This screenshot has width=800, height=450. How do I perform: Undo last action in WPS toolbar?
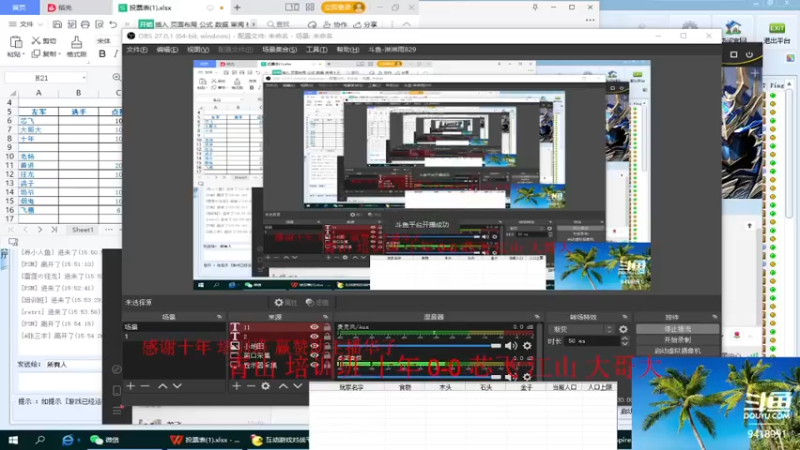point(113,24)
